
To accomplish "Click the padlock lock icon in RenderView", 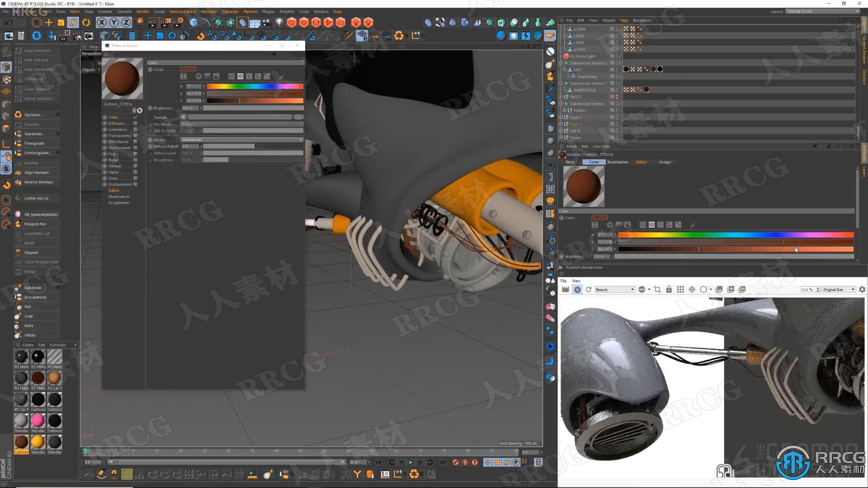I will click(x=669, y=290).
